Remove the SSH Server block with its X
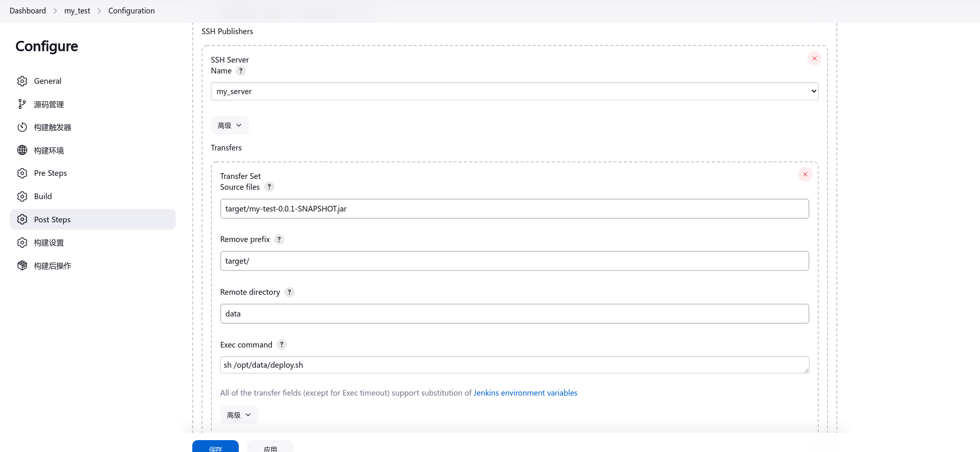 point(814,58)
